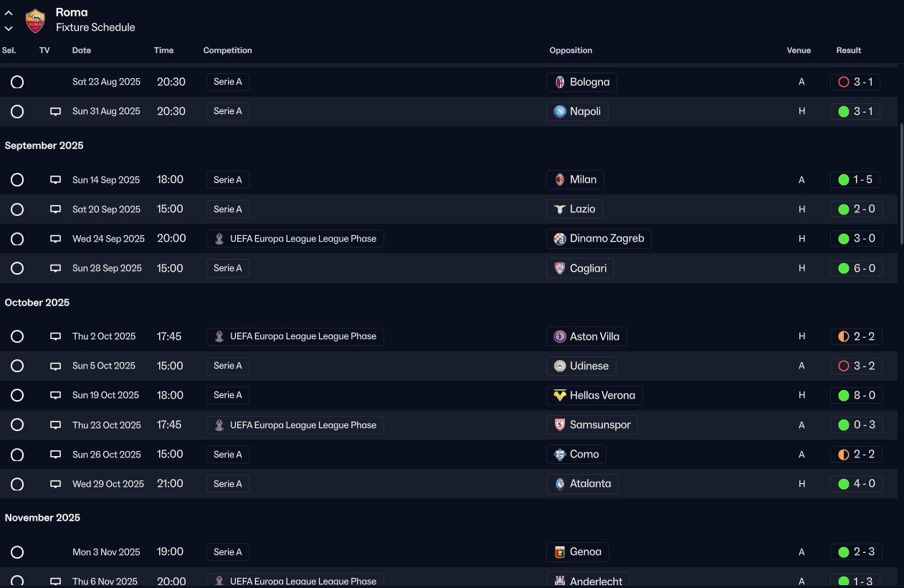
Task: Open Europa League tag on Dinamo Zagreb row
Action: pyautogui.click(x=295, y=239)
